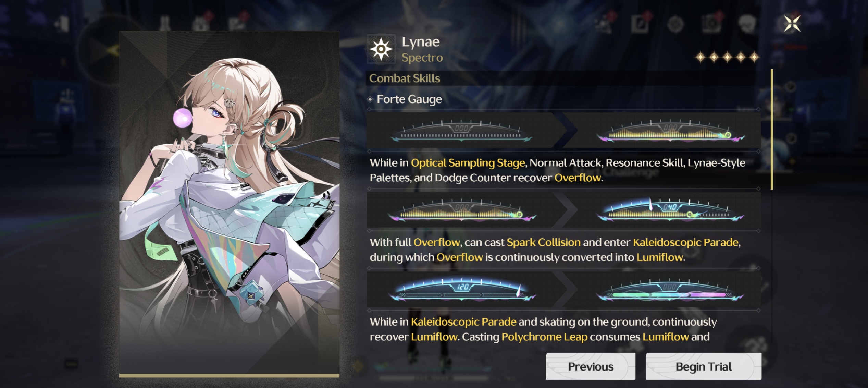Image resolution: width=868 pixels, height=388 pixels.
Task: Click the empty Forte Gauge illustration
Action: (x=461, y=131)
